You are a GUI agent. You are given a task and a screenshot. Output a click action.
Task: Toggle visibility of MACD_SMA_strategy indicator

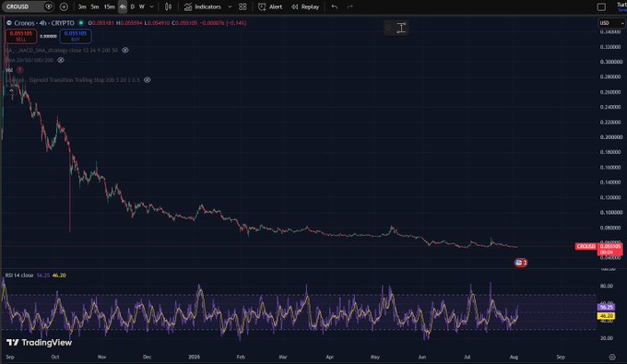125,50
